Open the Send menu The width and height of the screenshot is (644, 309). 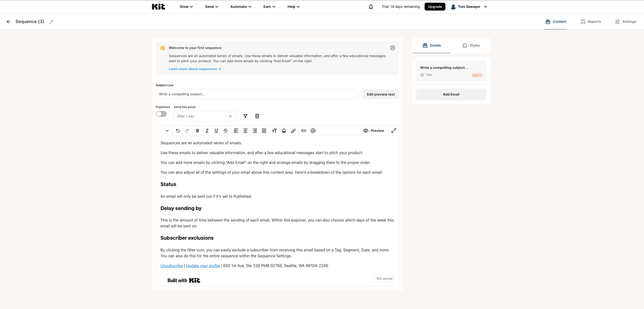[212, 7]
